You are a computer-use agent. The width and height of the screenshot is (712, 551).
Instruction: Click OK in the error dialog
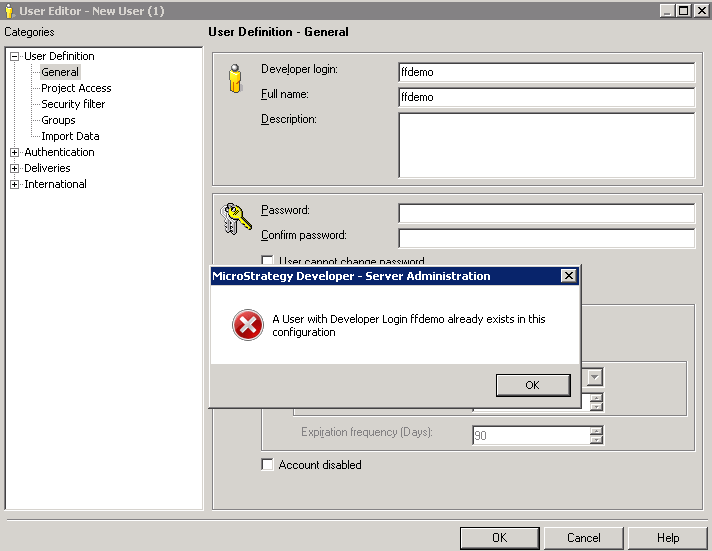tap(533, 385)
